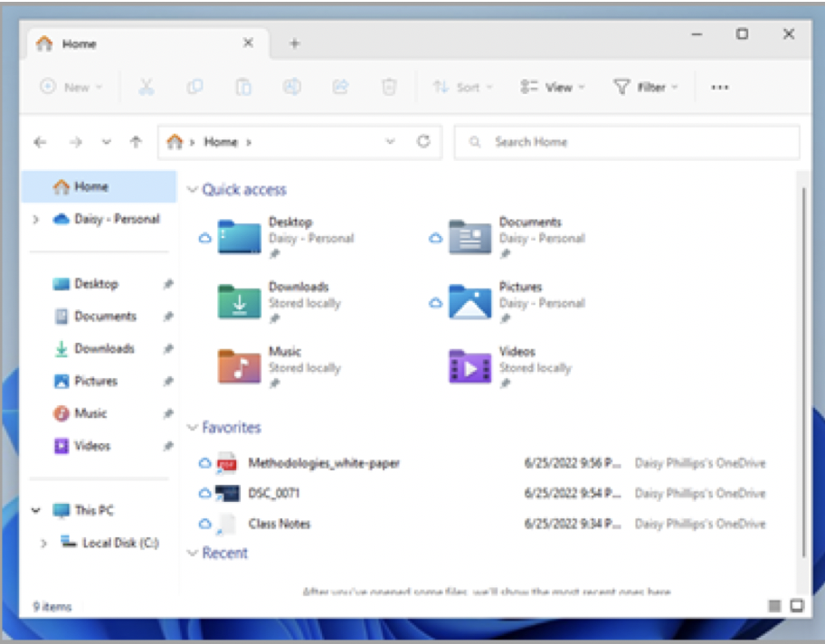Open the Sort dropdown menu

click(x=462, y=87)
